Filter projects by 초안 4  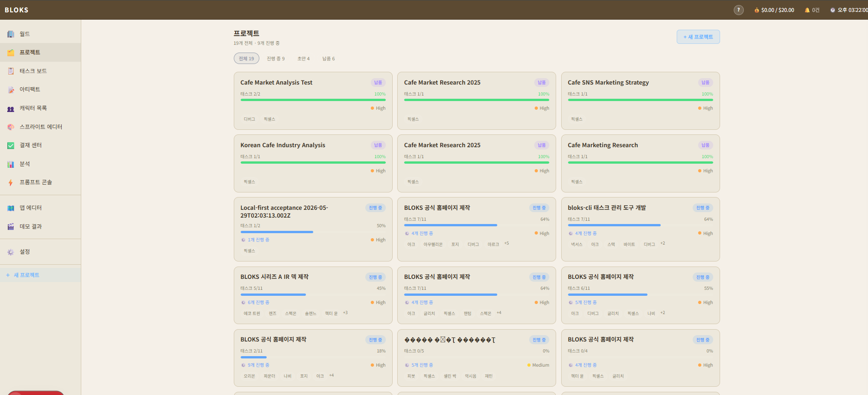(x=303, y=59)
